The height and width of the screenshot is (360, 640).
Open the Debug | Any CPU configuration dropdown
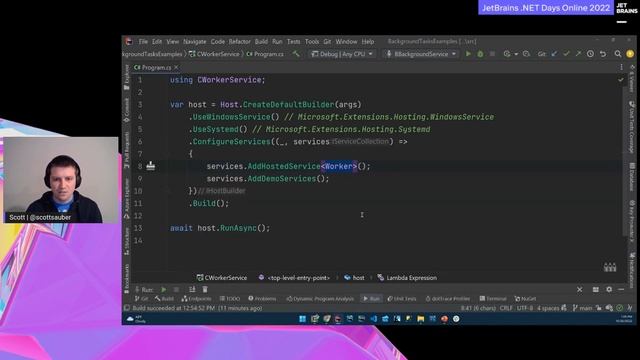(342, 54)
